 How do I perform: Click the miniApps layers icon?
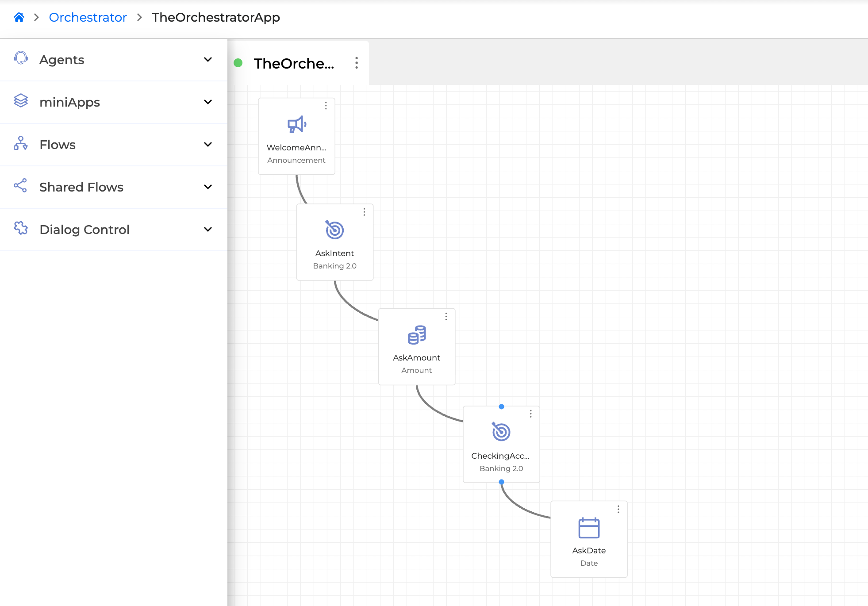click(x=21, y=101)
